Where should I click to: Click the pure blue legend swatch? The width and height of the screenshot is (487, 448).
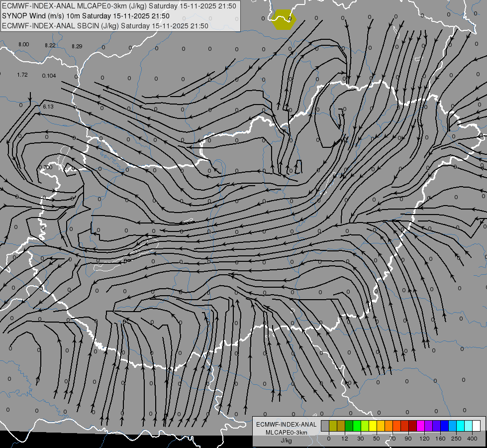point(444,426)
